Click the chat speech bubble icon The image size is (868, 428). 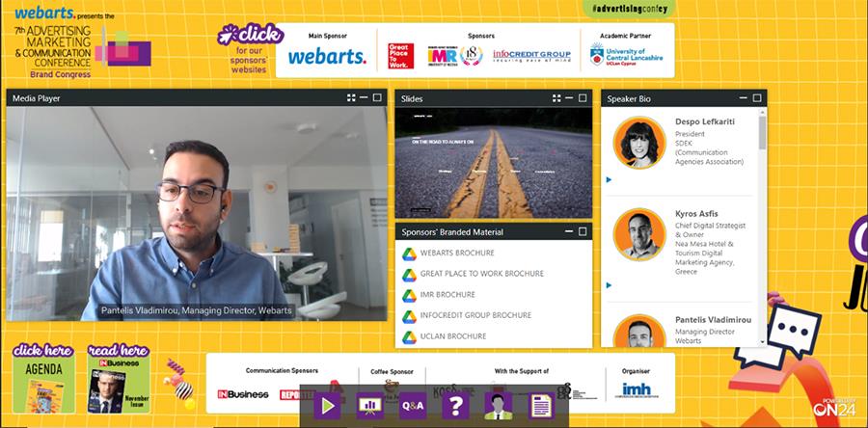coord(794,330)
